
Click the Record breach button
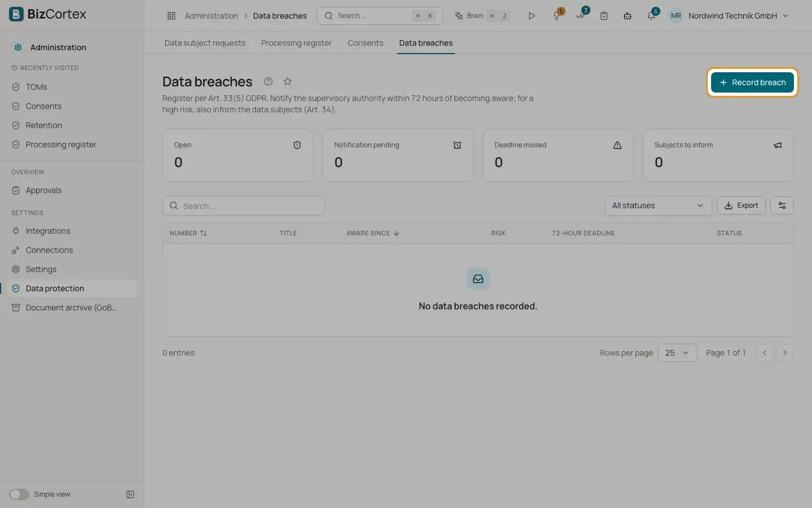click(752, 82)
